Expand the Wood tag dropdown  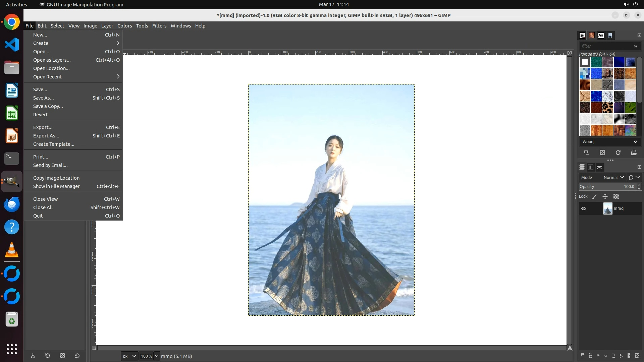[x=635, y=142]
